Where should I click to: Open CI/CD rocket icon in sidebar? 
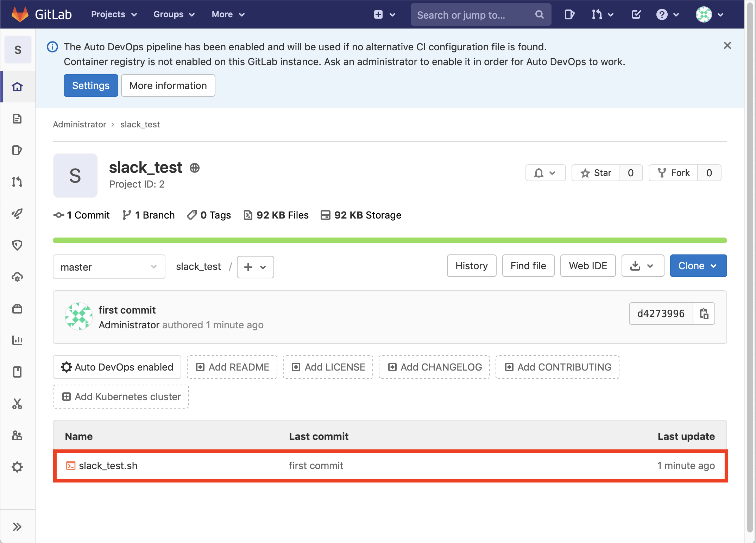tap(17, 214)
